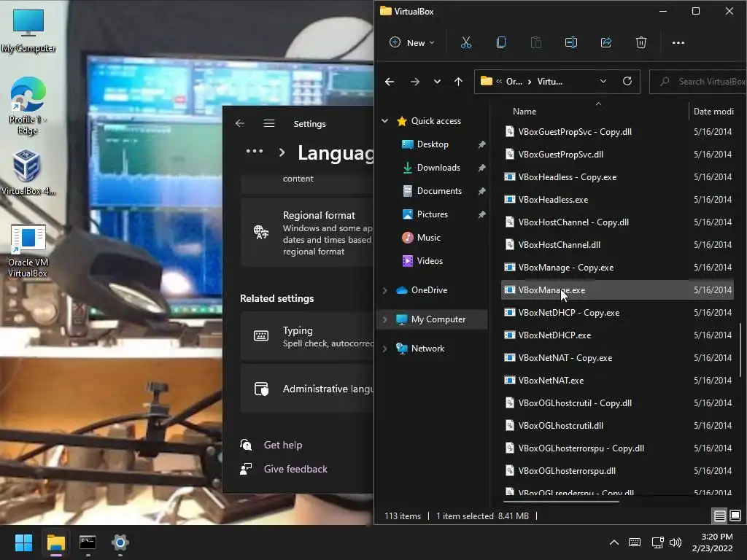This screenshot has height=560, width=747.
Task: Open Pictures in Quick access
Action: 432,214
